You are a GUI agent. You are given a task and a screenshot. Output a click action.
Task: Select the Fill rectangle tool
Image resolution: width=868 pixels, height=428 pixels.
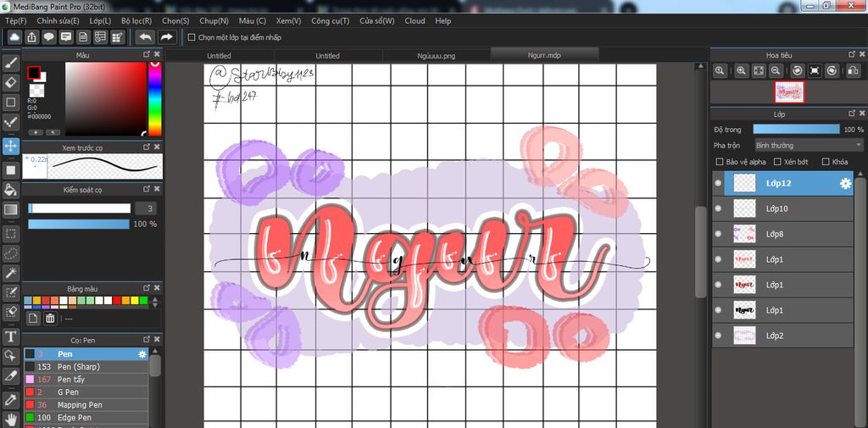point(10,170)
